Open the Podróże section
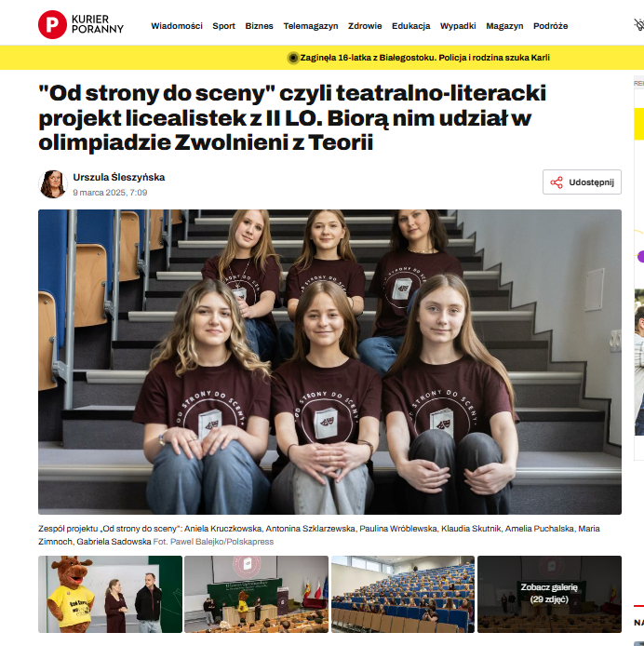 coord(550,26)
